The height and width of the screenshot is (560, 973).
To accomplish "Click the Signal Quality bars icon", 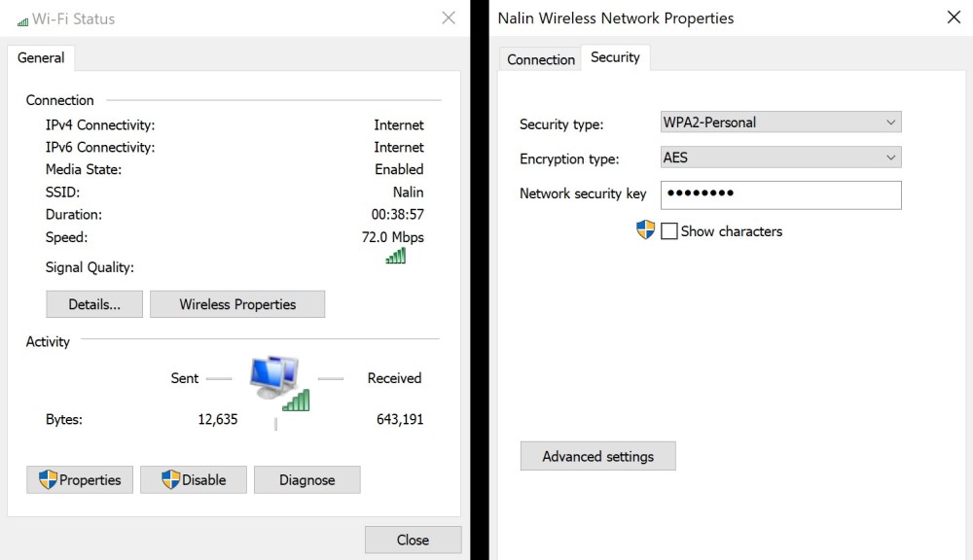I will pyautogui.click(x=395, y=256).
